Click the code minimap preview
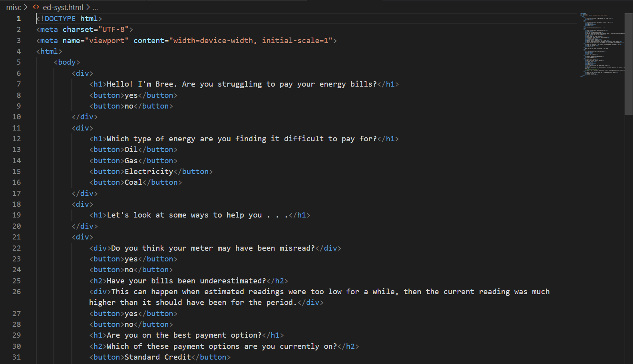 click(601, 44)
